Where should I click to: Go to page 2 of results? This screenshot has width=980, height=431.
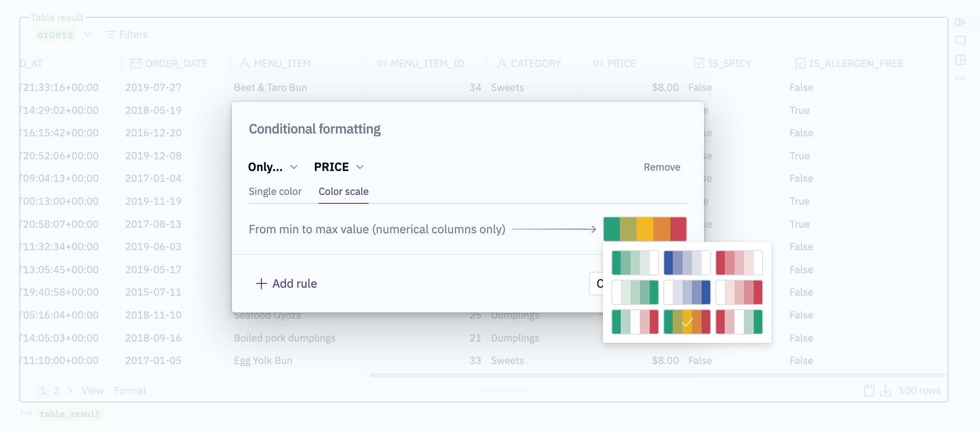[x=56, y=391]
